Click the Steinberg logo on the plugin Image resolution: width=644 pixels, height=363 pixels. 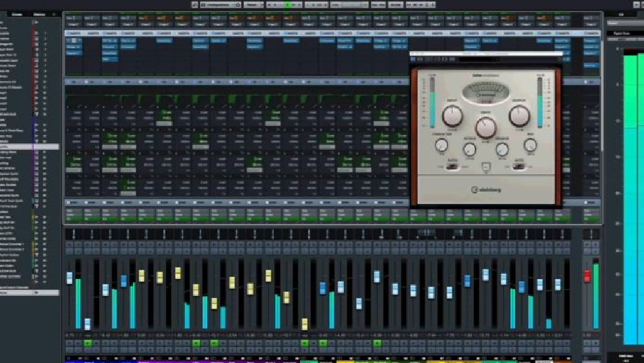(x=488, y=189)
